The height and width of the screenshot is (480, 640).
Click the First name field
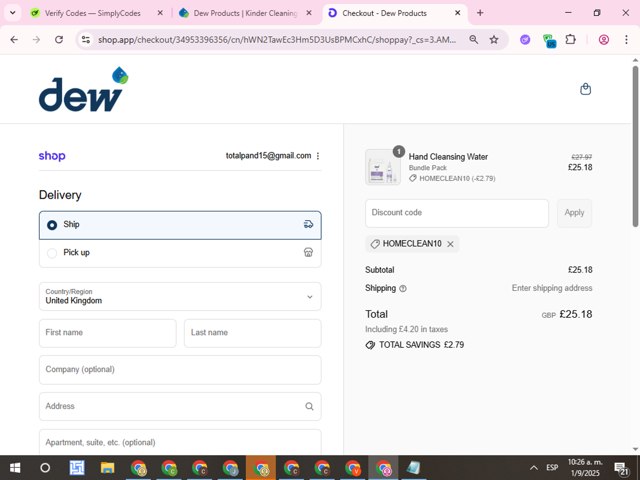[108, 333]
